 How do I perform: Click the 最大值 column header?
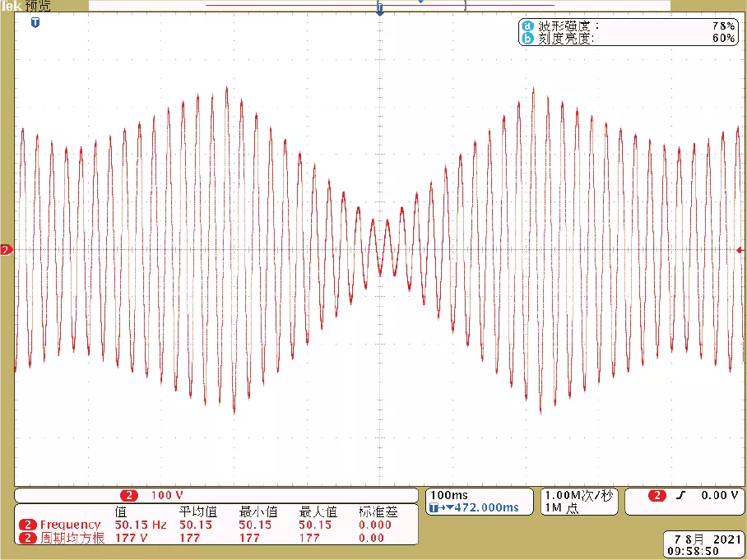click(x=318, y=512)
